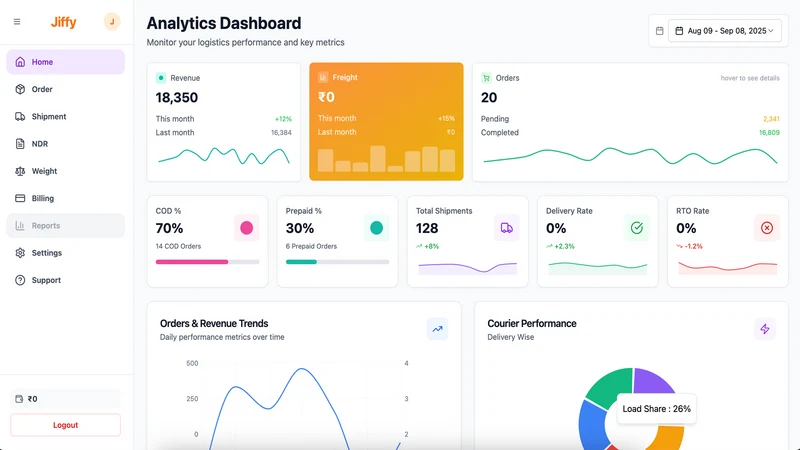Click the Jiffy logo
Viewport: 800px width, 450px height.
(x=63, y=22)
